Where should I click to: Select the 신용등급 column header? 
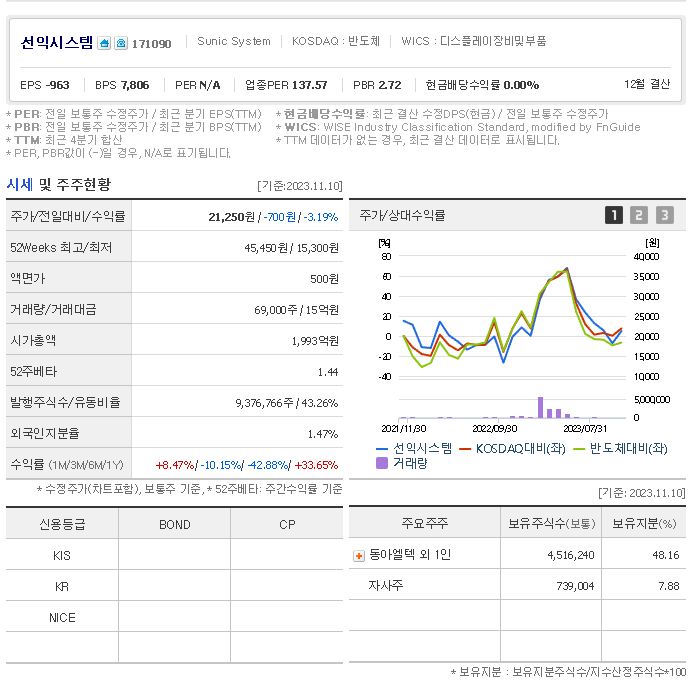(62, 525)
